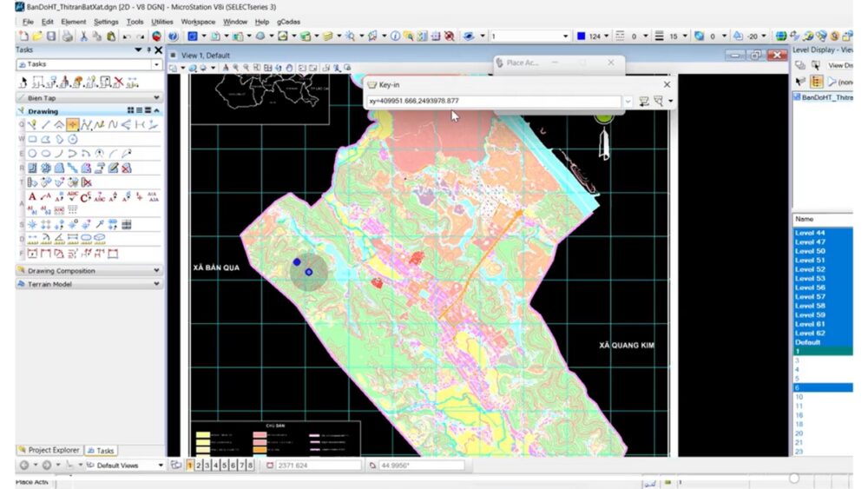The image size is (868, 489).
Task: Choose the Place Circle tool
Action: click(x=33, y=153)
